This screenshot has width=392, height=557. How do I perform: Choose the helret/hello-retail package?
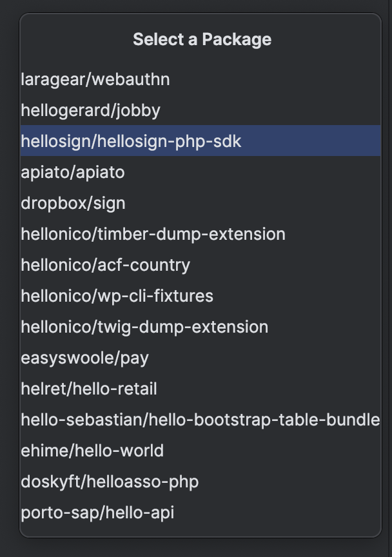[x=89, y=389]
